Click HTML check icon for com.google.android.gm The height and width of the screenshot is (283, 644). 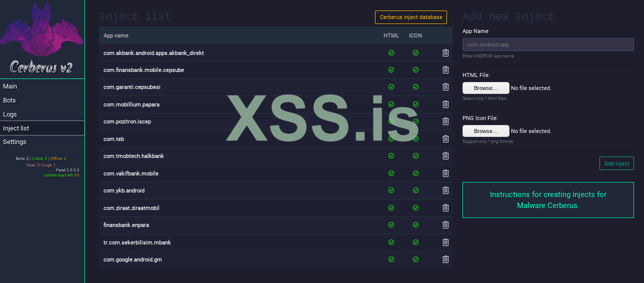point(391,259)
